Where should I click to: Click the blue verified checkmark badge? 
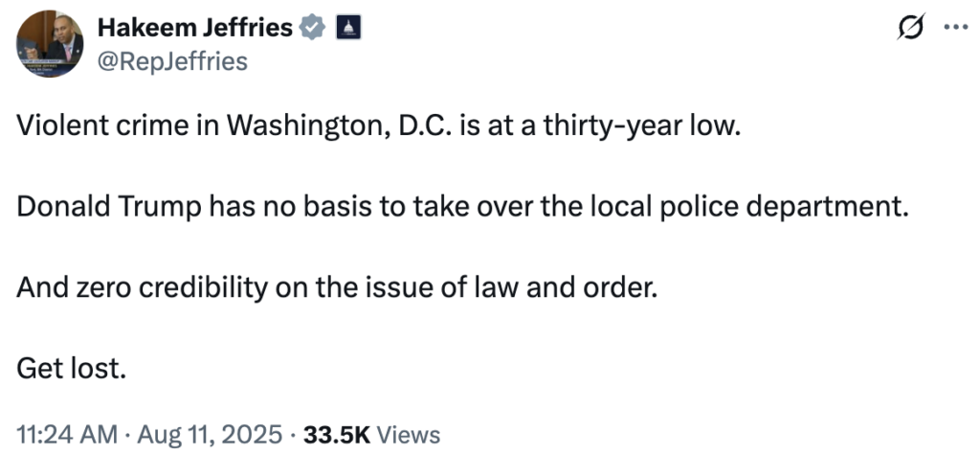click(x=312, y=28)
